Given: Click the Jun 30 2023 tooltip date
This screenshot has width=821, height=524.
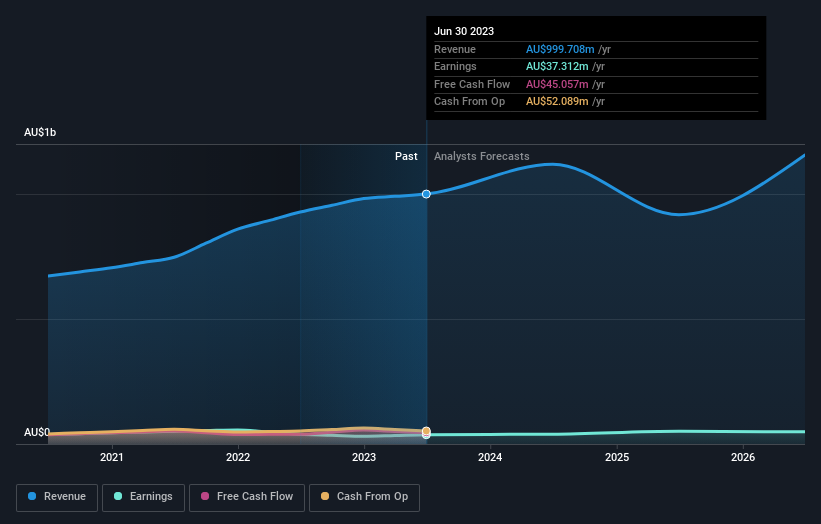Looking at the screenshot, I should (464, 31).
